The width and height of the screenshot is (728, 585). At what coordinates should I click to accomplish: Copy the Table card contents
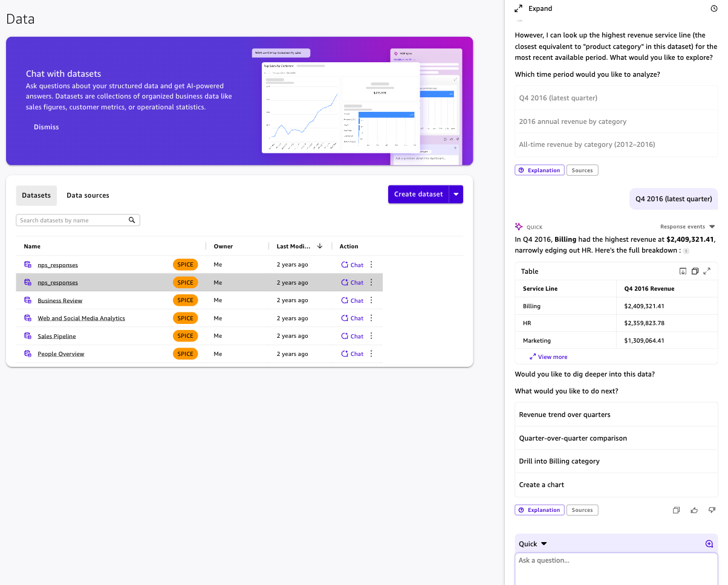point(695,271)
